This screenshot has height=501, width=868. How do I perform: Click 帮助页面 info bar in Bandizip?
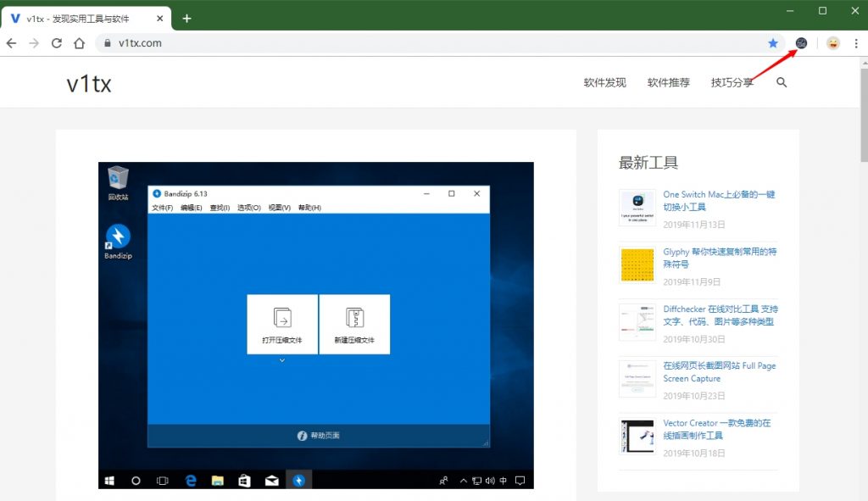(x=319, y=436)
